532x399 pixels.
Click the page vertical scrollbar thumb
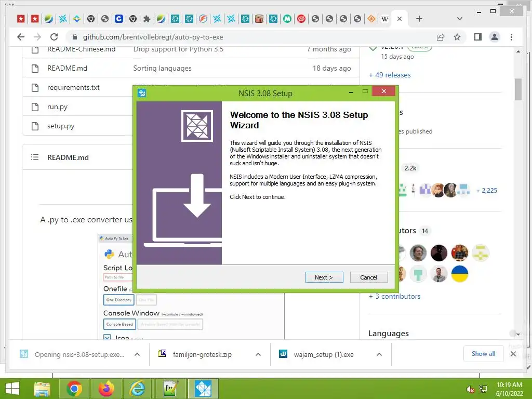click(x=518, y=89)
